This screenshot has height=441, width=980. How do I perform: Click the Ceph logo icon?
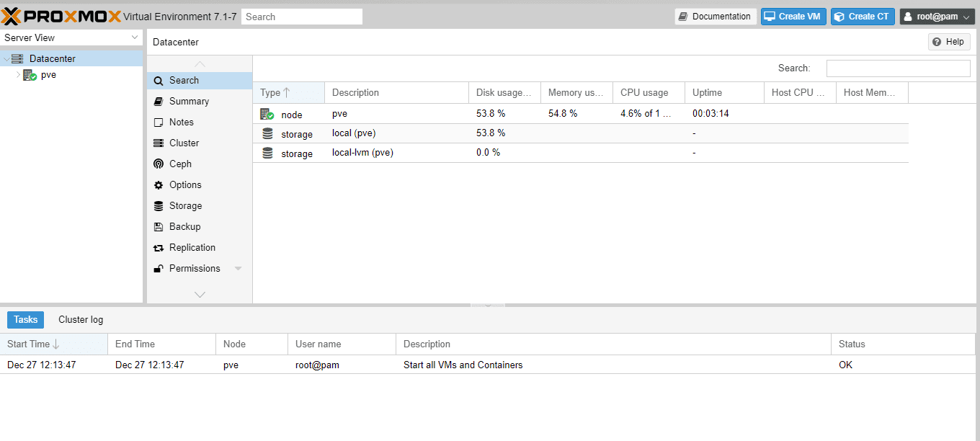pos(159,164)
